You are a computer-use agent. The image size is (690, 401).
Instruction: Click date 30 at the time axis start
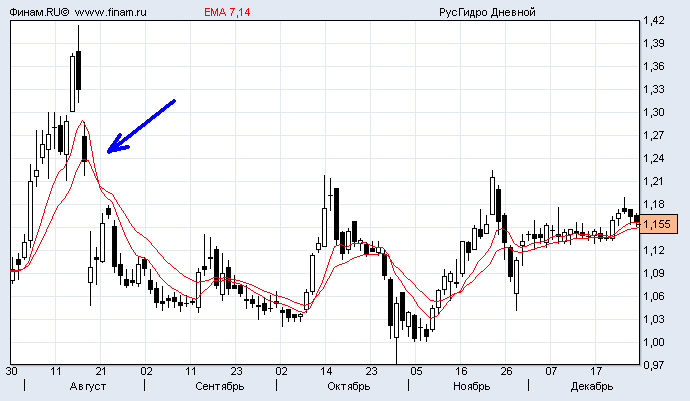[12, 371]
